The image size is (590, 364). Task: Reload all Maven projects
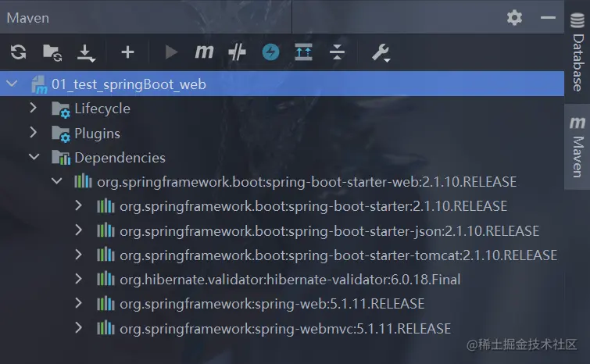[x=18, y=52]
